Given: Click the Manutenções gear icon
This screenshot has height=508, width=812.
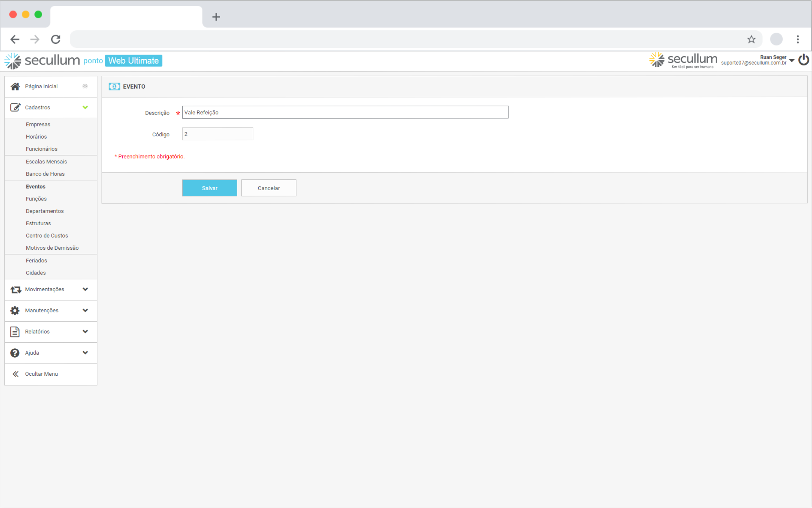Looking at the screenshot, I should coord(15,311).
